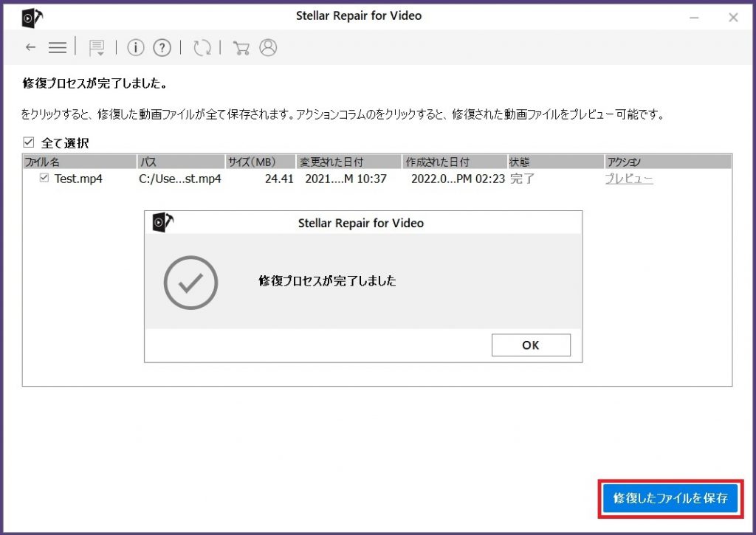The width and height of the screenshot is (756, 535).
Task: Sort by the ファイル名 column header
Action: [80, 162]
